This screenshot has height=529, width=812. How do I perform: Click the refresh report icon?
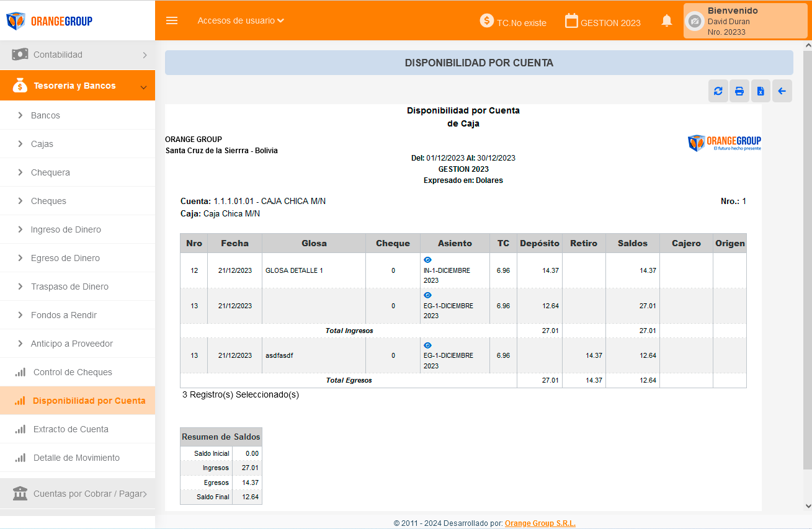(x=718, y=91)
